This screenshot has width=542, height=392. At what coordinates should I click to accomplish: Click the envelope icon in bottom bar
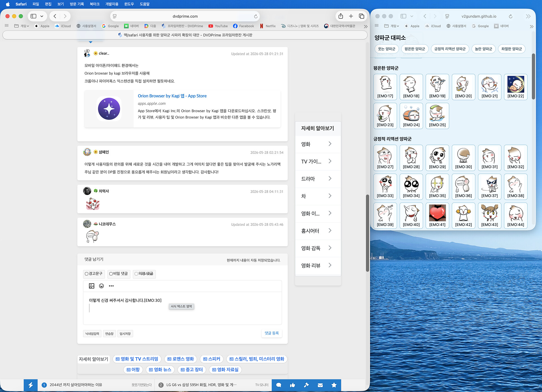coord(320,385)
